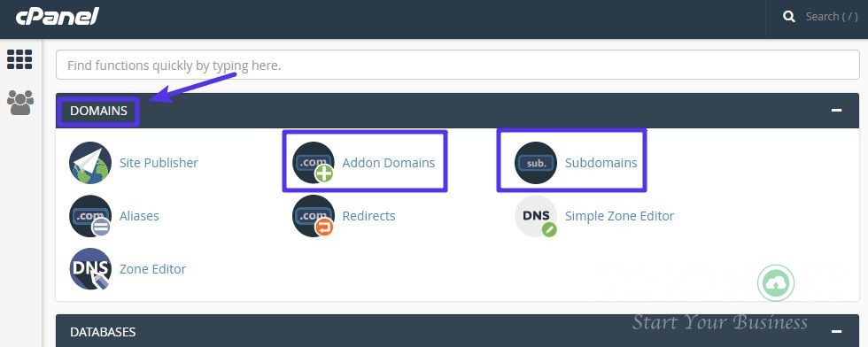Screen dimensions: 868x347
Task: Collapse the Domains section with minus button
Action: 836,110
